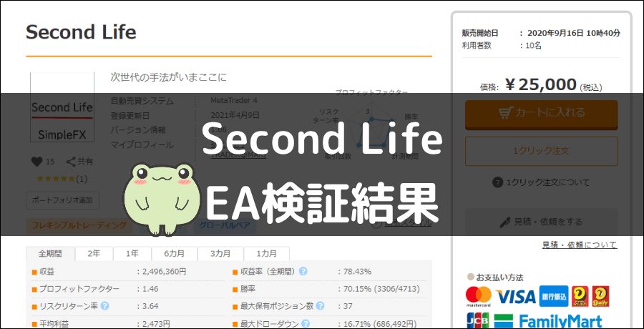Click the price ¥25,000 text
The image size is (644, 329).
click(541, 84)
